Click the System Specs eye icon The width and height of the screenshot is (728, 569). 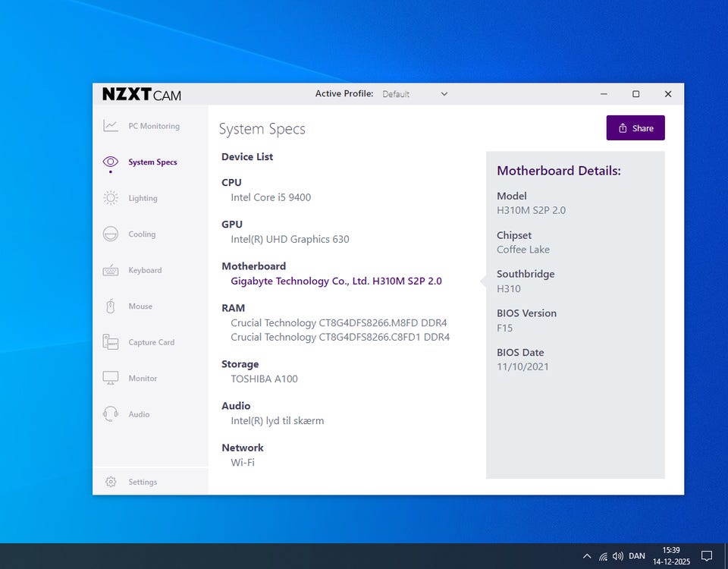pos(111,162)
